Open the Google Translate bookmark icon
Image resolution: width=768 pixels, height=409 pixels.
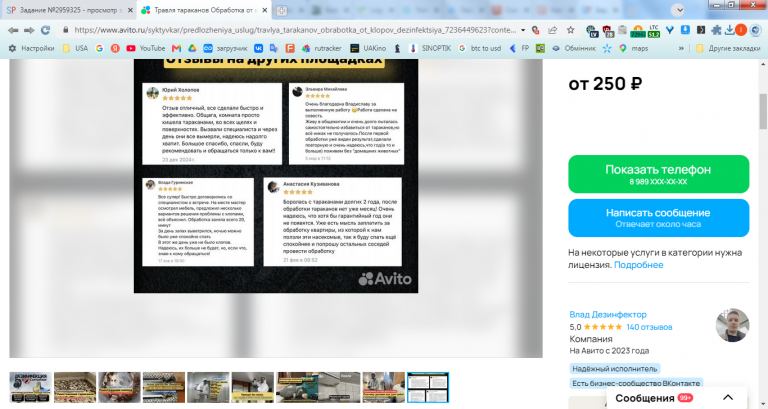click(x=274, y=48)
